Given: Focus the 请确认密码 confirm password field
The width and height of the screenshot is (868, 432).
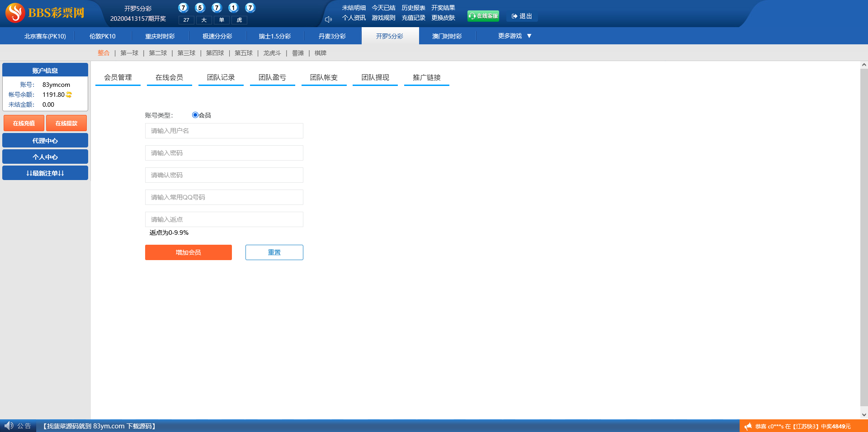Looking at the screenshot, I should [x=224, y=175].
